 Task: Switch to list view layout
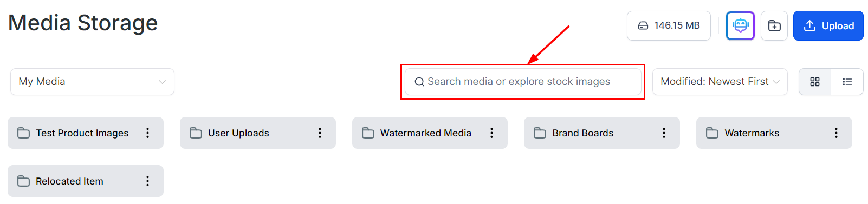pyautogui.click(x=847, y=82)
